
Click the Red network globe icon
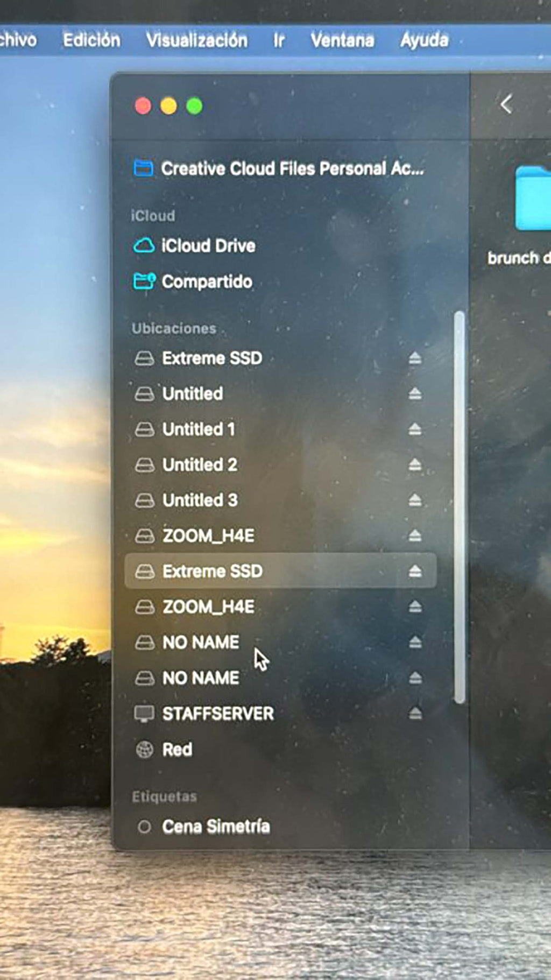(x=144, y=749)
